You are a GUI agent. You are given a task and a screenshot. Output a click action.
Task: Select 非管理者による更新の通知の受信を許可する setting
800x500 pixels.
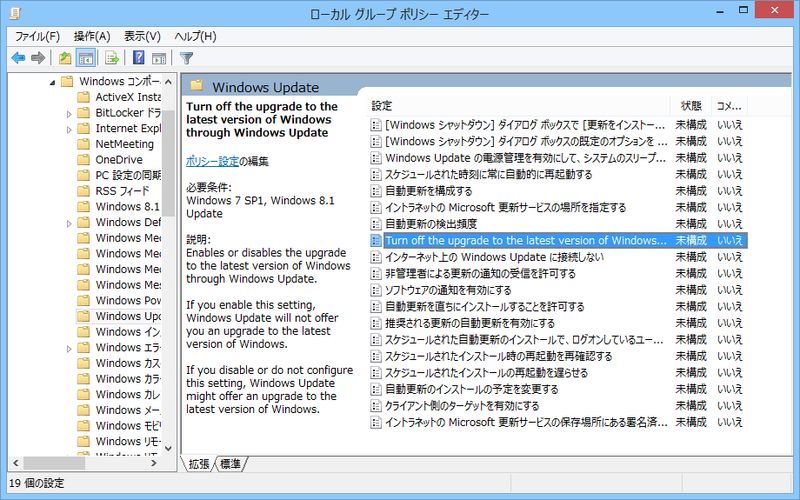pos(480,274)
